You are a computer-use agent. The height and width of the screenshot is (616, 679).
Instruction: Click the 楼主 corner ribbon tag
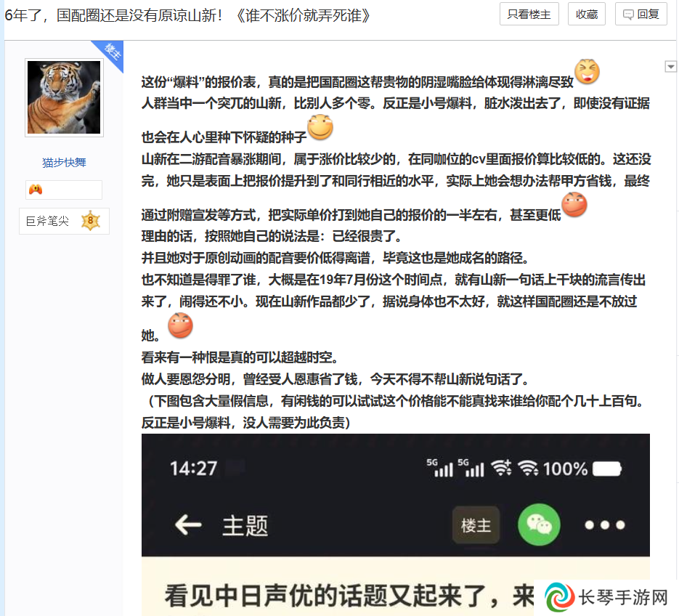click(110, 53)
